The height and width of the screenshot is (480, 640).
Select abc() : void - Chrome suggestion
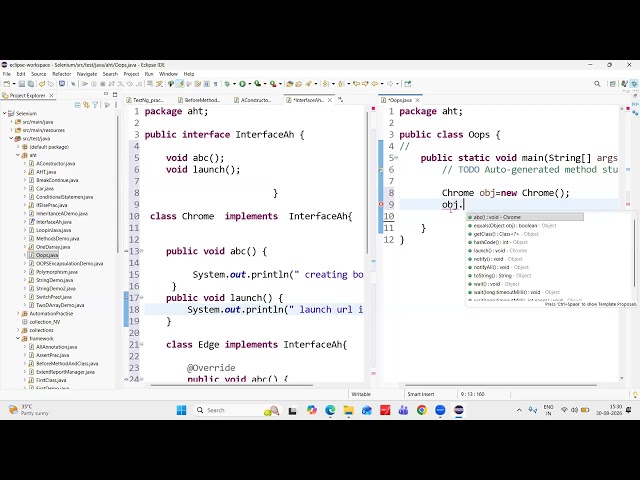[525, 217]
